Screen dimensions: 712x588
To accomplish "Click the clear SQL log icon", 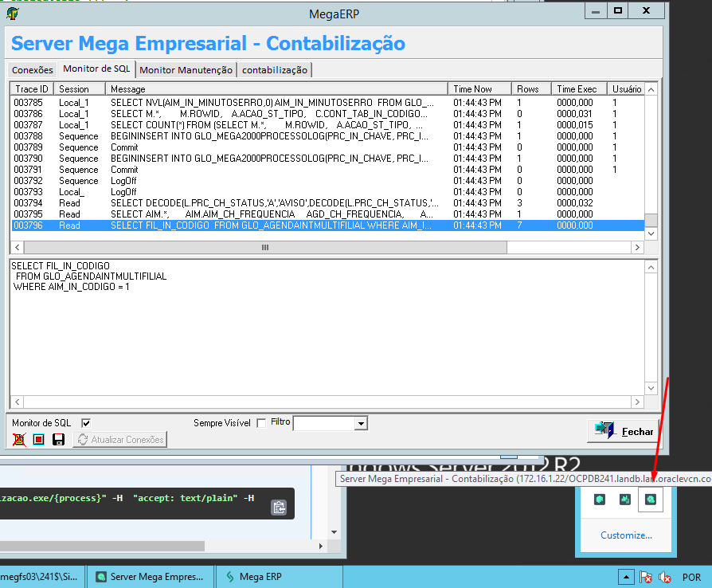I will [19, 440].
